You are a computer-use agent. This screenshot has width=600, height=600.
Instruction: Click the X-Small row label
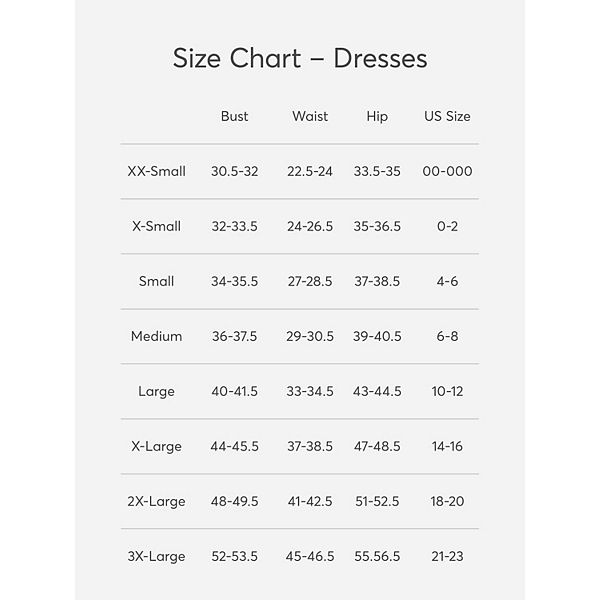[x=157, y=227]
